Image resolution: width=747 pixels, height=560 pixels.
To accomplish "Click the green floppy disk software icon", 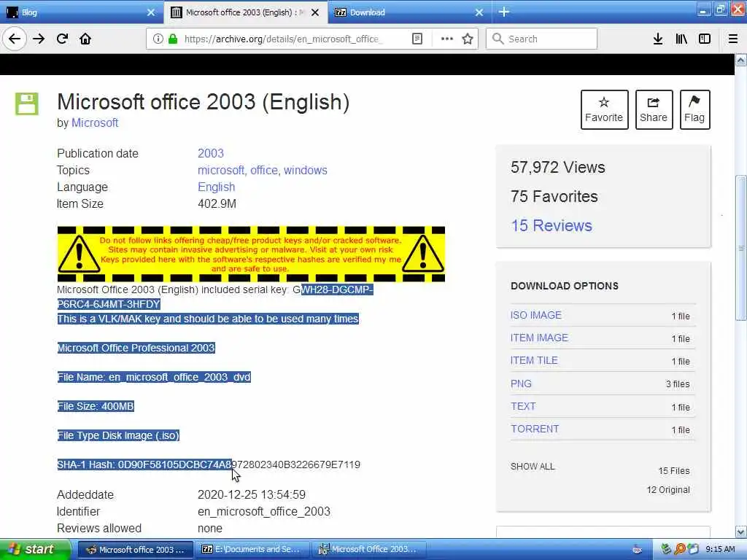I will (x=27, y=104).
